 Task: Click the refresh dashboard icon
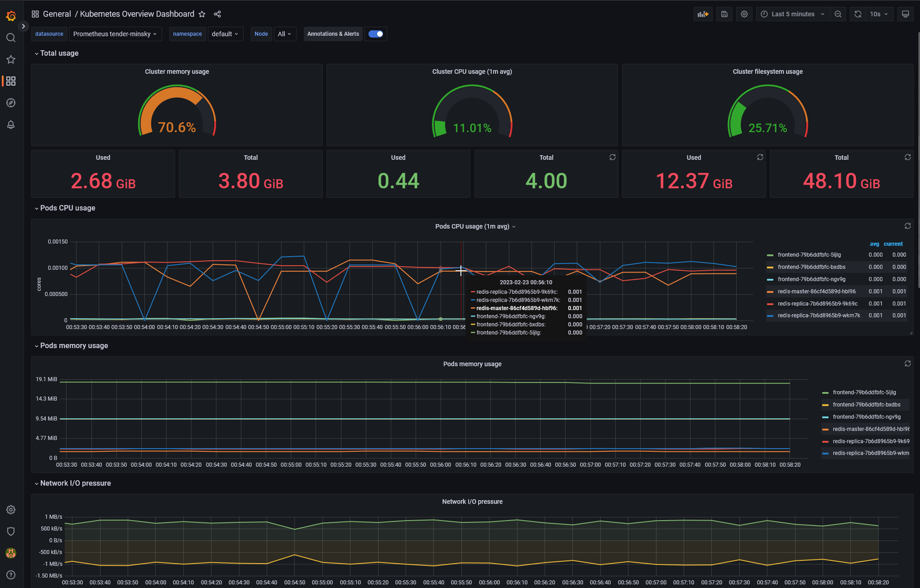(x=859, y=14)
